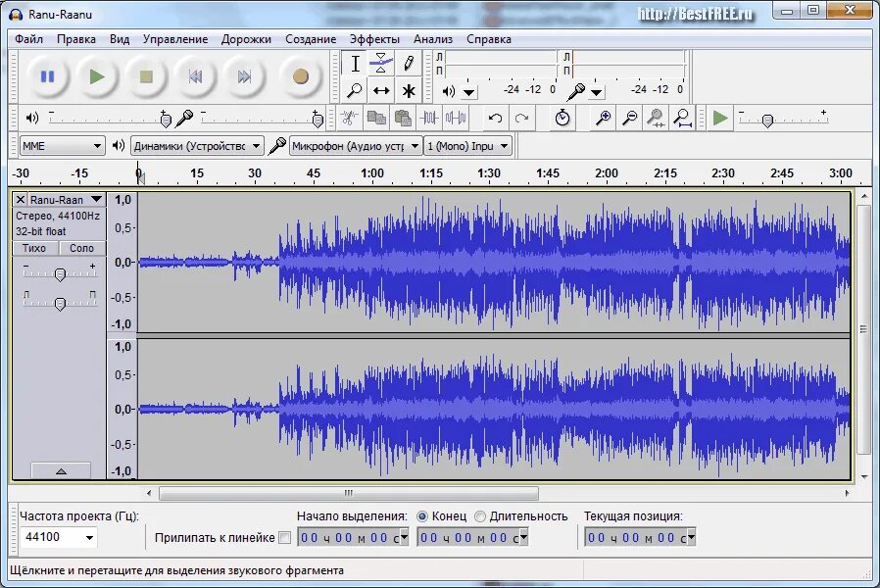The width and height of the screenshot is (880, 588).
Task: Click the Pause transport button
Action: 47,76
